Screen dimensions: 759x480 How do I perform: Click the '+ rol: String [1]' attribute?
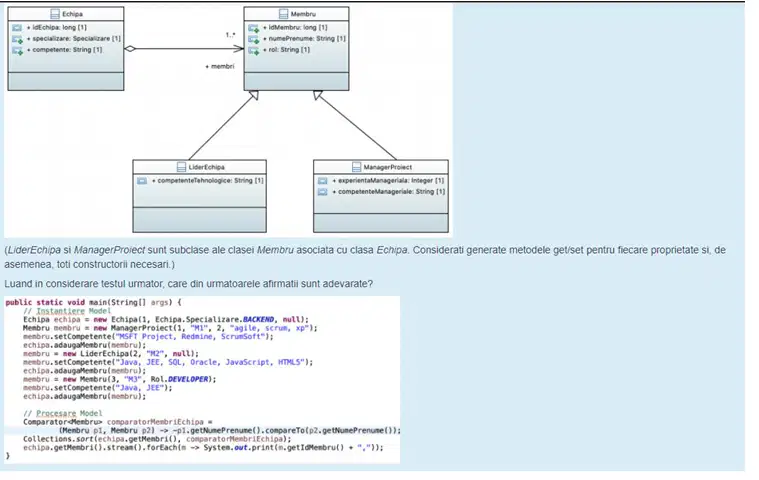286,50
